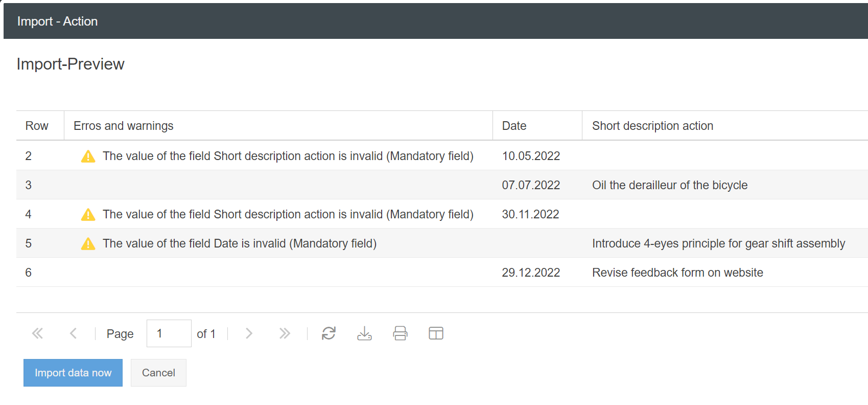Sort by the Row column header
Viewport: 868px width, 405px height.
coord(37,126)
